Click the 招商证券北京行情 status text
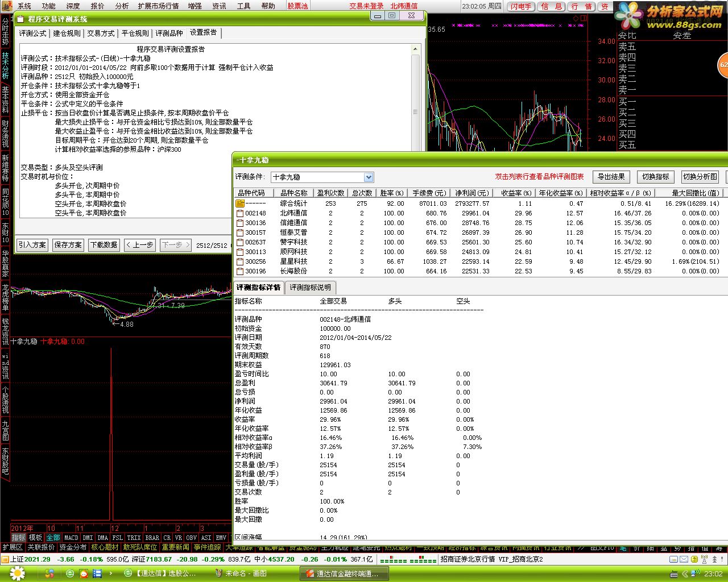 coord(467,559)
